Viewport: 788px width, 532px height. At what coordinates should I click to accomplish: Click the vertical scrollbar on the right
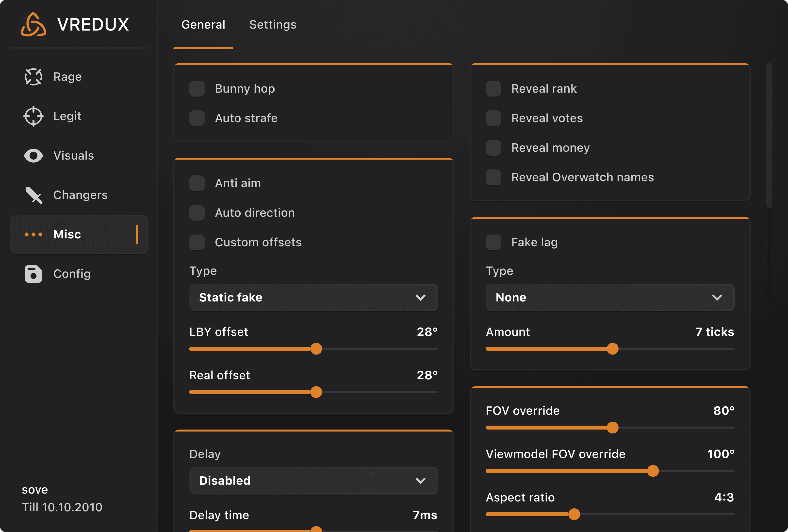click(769, 136)
